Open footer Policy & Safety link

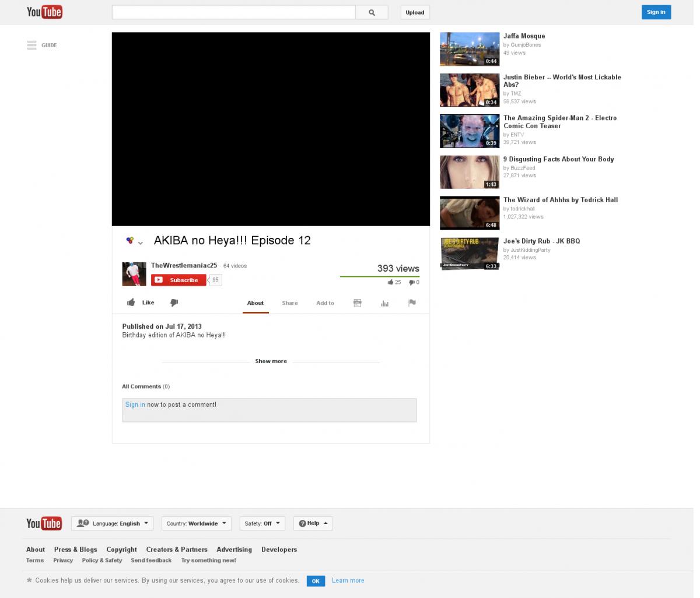102,561
